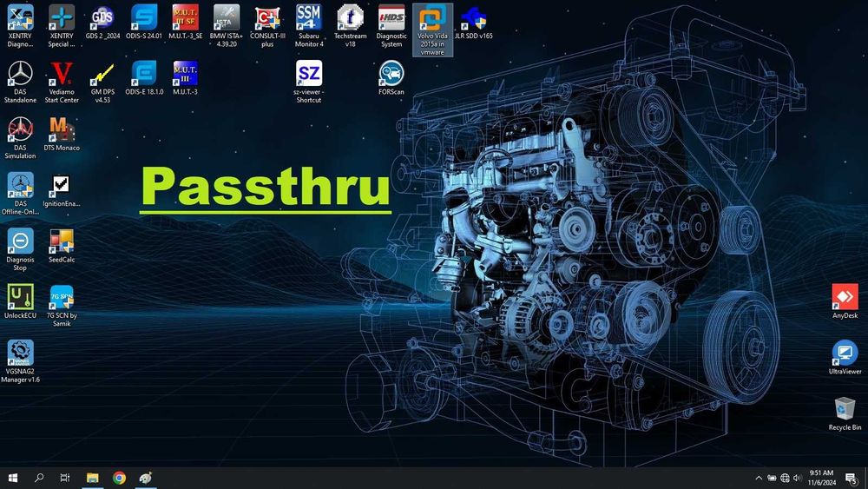Open HDS Diagnostic System icon

[x=391, y=25]
